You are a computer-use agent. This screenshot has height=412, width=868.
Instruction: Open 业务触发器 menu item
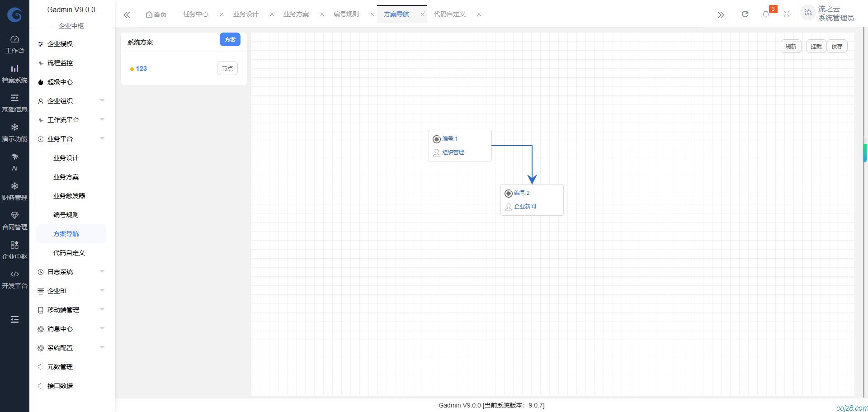point(69,196)
